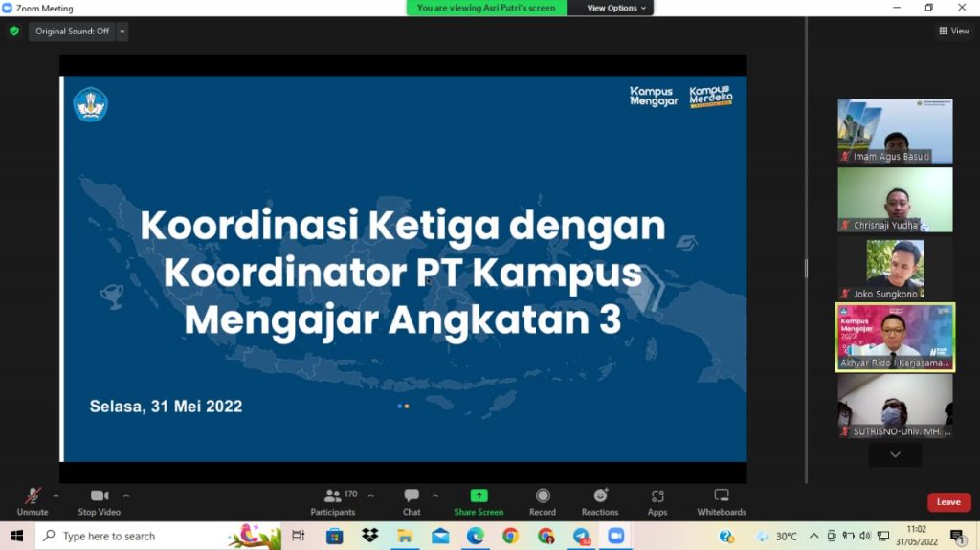Click the green Share Screen icon
This screenshot has width=980, height=550.
pyautogui.click(x=479, y=495)
